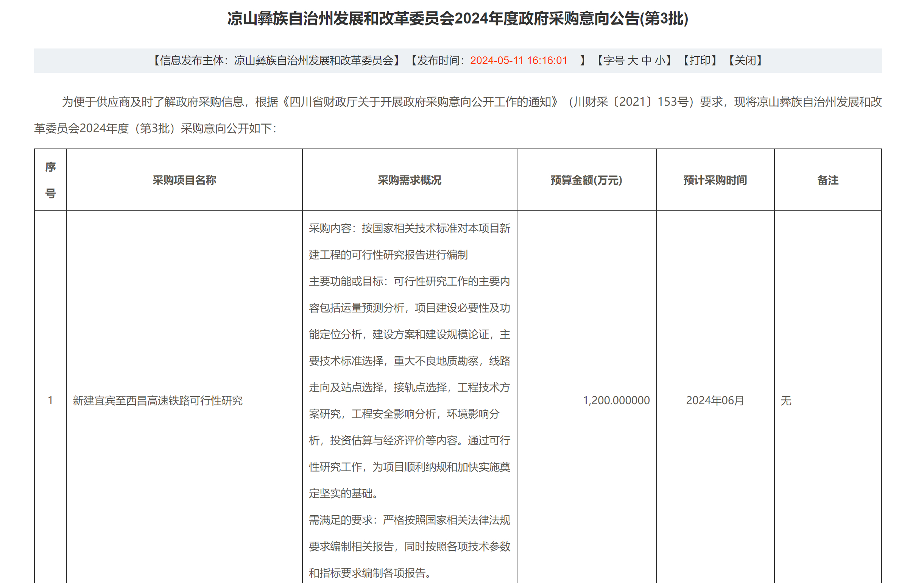
Task: Click project name 新建宜宾至西昌高速铁路可行性研究
Action: click(158, 400)
